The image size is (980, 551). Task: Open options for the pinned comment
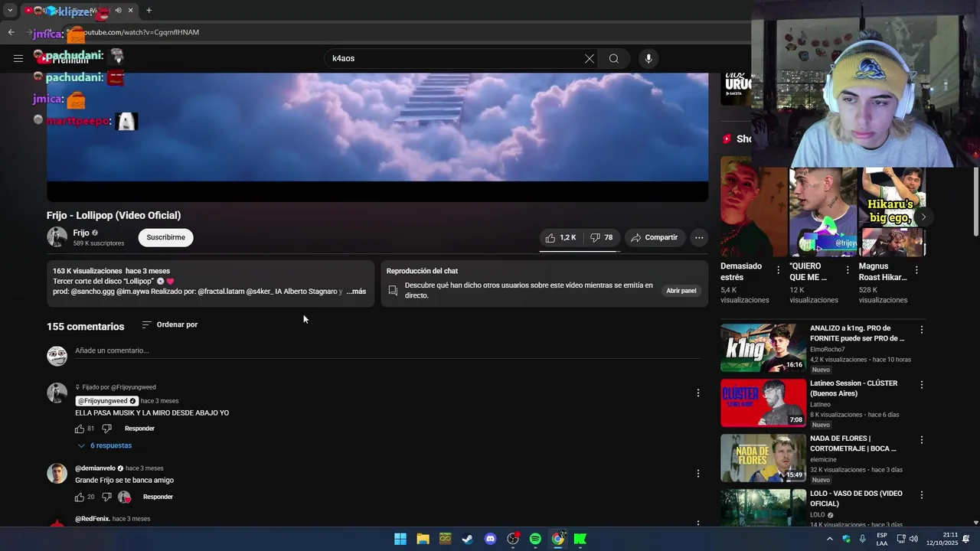click(697, 393)
